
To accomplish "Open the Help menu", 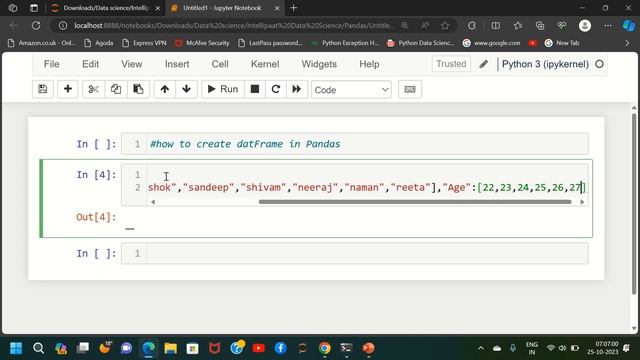I will pos(369,64).
